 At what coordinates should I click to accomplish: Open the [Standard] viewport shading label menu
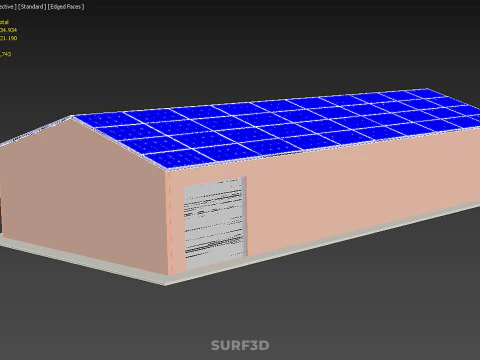coord(32,7)
